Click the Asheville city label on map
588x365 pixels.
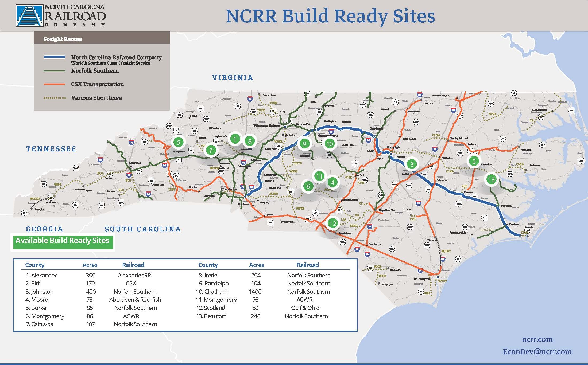coord(134,163)
